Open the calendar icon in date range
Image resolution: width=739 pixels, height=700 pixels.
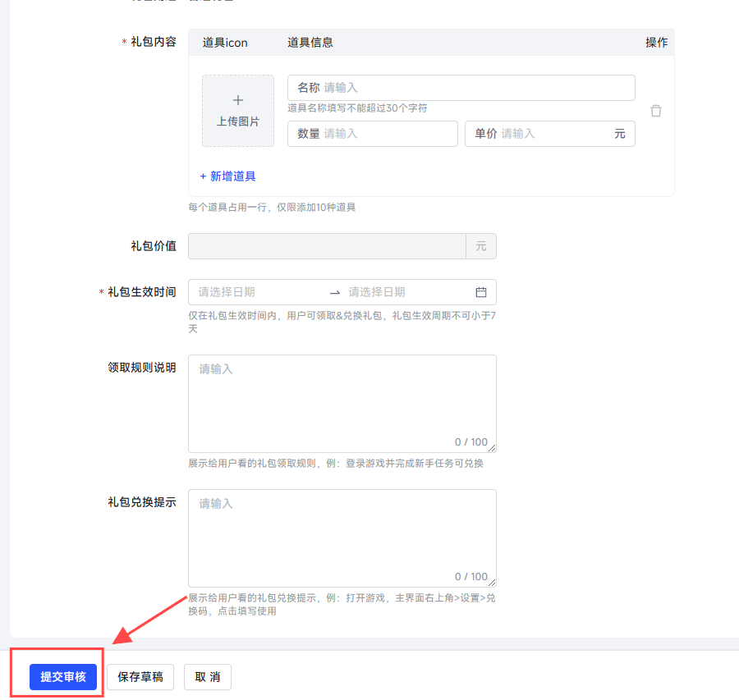pos(480,292)
